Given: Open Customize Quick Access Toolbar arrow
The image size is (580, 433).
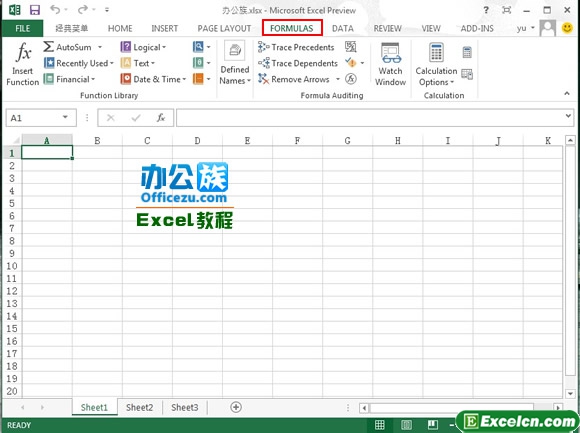Looking at the screenshot, I should 107,10.
